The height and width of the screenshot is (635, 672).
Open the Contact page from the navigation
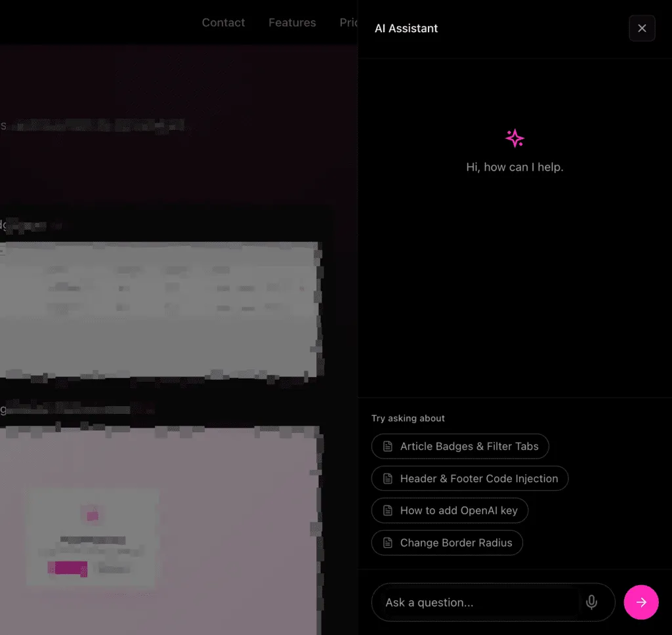point(223,22)
